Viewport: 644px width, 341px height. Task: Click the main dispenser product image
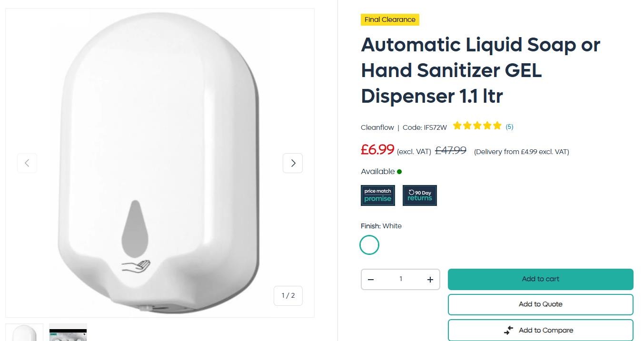[159, 162]
